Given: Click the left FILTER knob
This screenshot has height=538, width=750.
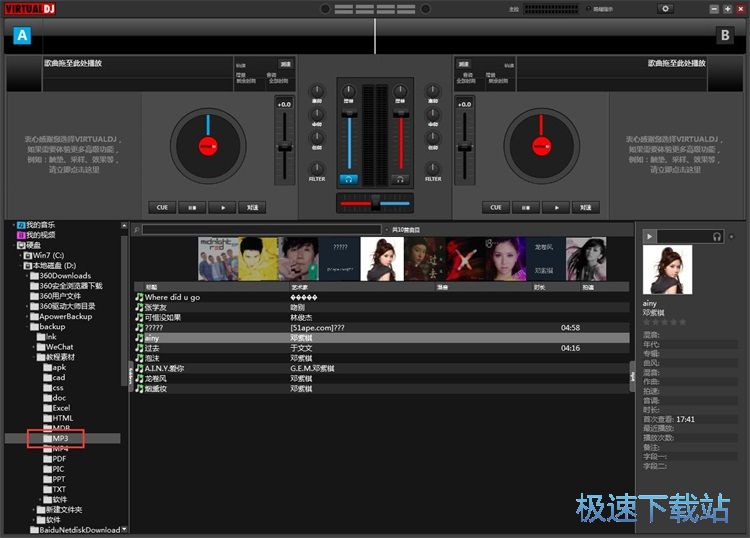Looking at the screenshot, I should (317, 168).
